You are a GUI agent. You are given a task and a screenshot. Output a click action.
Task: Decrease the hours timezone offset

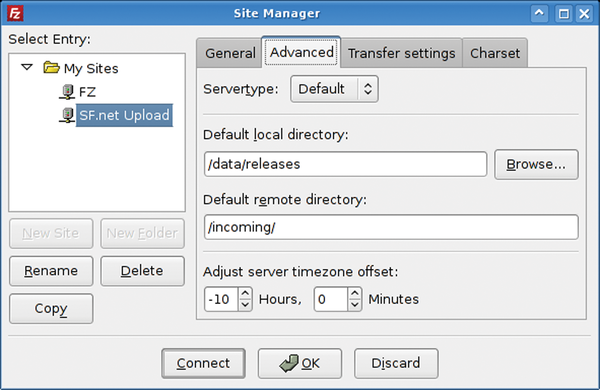tap(245, 305)
